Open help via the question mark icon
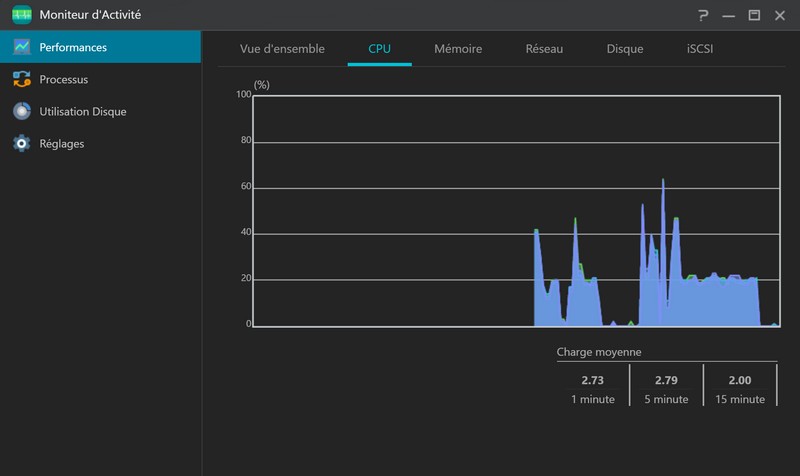The height and width of the screenshot is (476, 800). click(703, 16)
